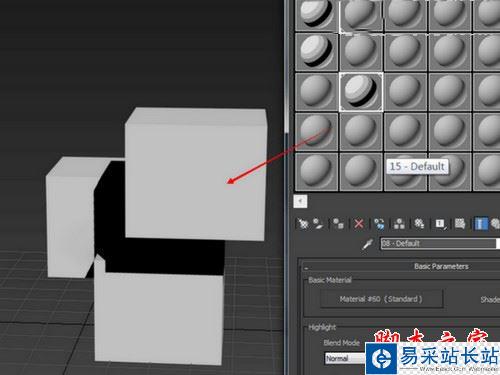Viewport: 500px width, 375px height.
Task: Click the 08 - Default material name field
Action: (x=438, y=243)
